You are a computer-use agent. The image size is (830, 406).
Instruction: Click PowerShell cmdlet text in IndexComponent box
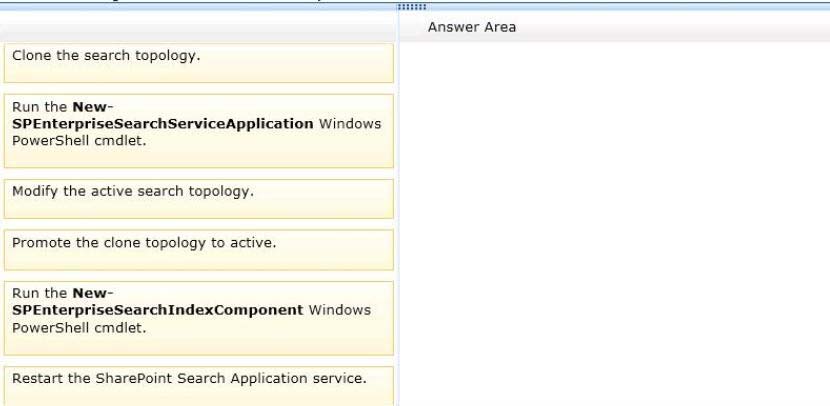pos(78,327)
